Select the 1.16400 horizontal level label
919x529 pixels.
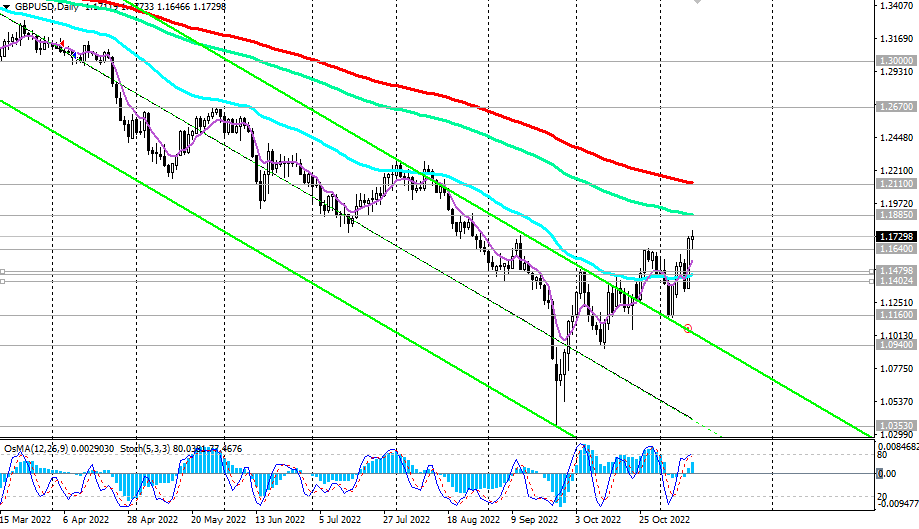pyautogui.click(x=896, y=248)
